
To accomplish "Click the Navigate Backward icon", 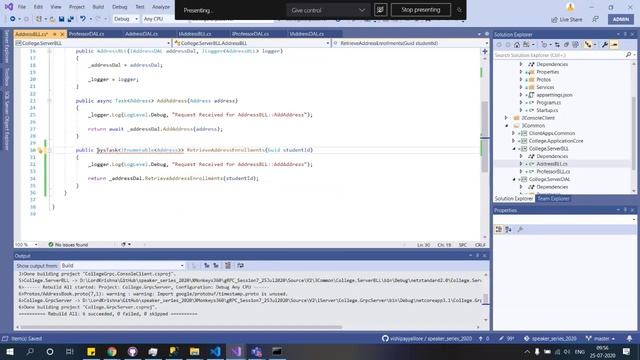I will [13, 19].
